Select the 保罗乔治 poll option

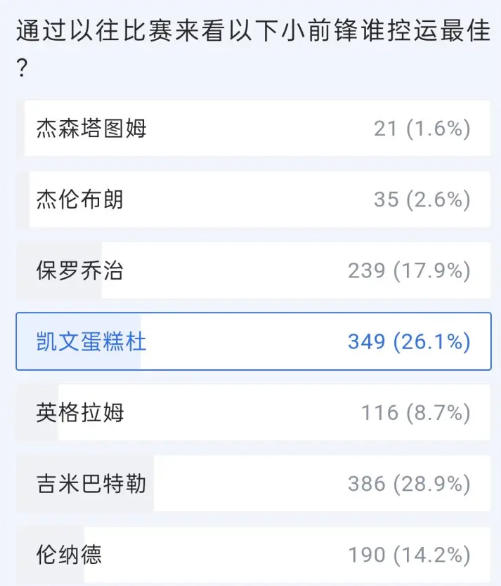(253, 270)
